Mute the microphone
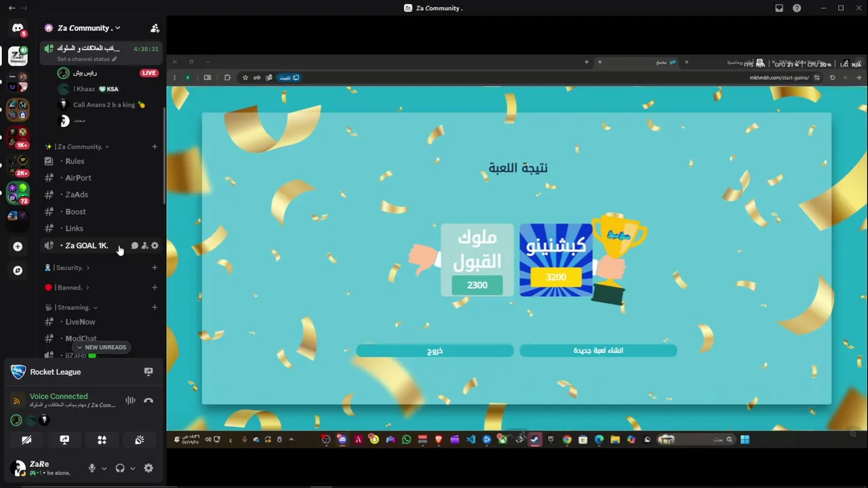Screen dimensions: 868x488 coord(92,468)
